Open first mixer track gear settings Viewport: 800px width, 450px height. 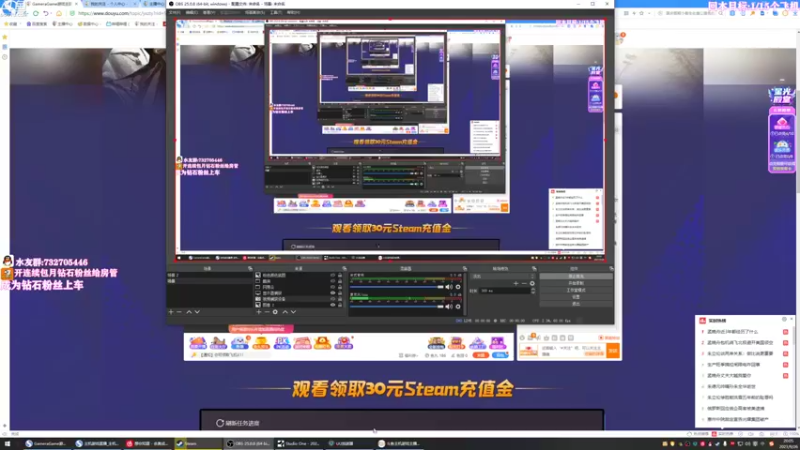pyautogui.click(x=458, y=287)
